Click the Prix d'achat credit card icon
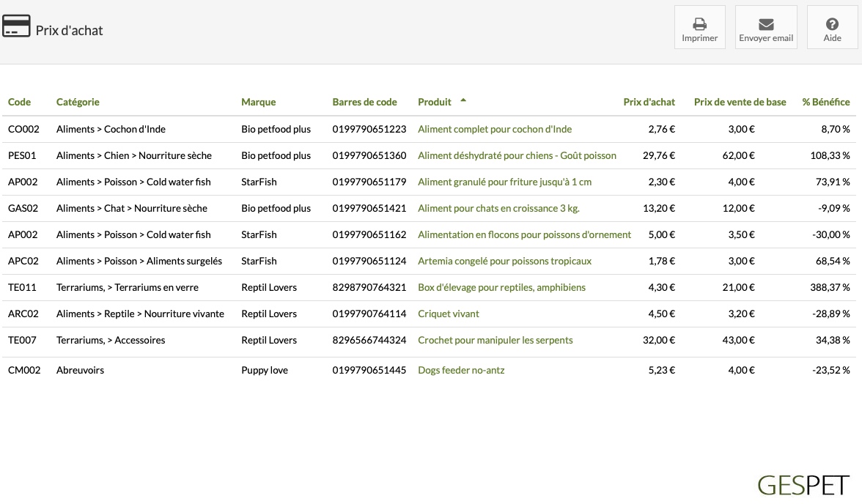 coord(16,26)
